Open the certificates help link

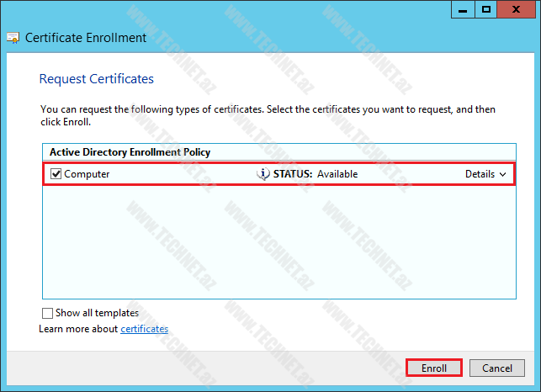tap(144, 329)
